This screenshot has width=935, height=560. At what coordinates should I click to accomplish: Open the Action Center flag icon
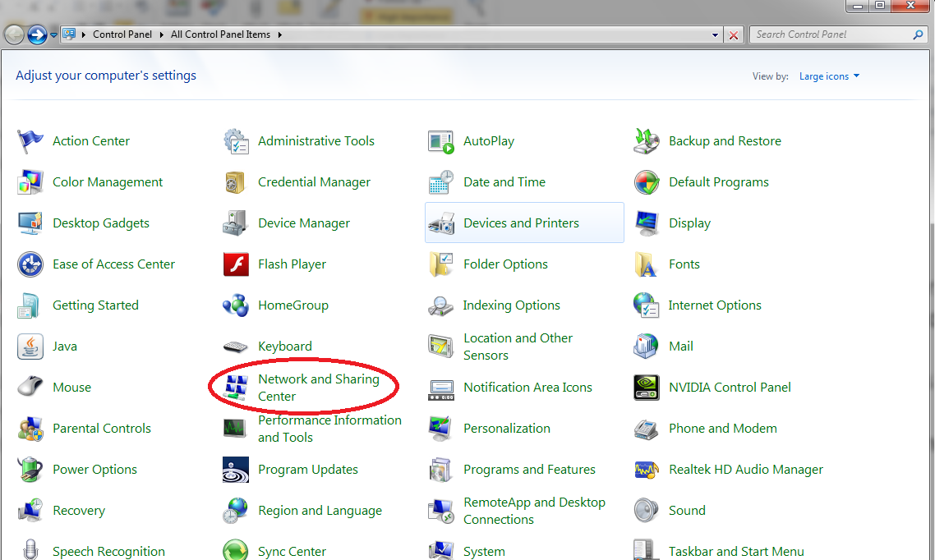click(30, 141)
